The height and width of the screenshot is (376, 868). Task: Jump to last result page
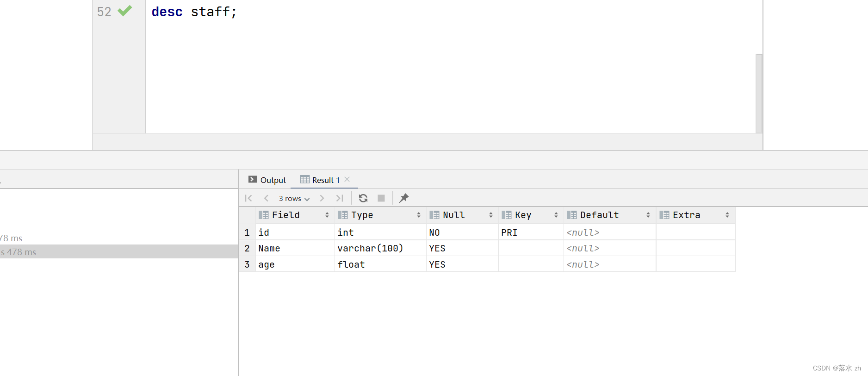click(340, 198)
